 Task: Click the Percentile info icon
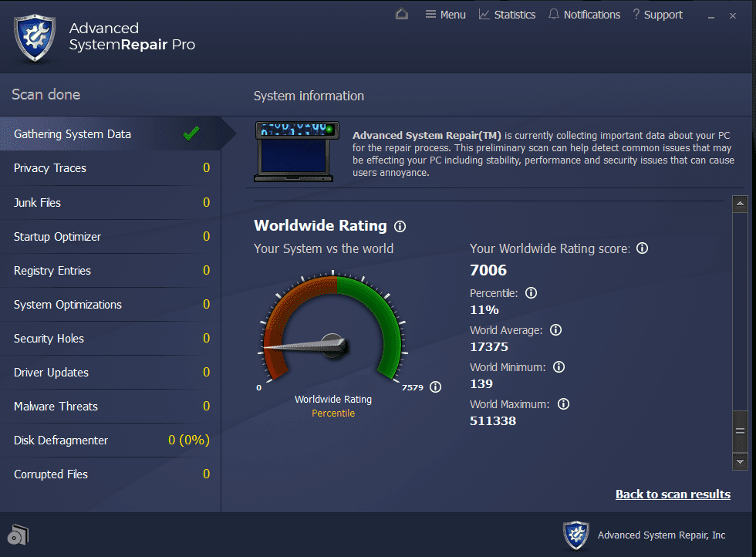point(531,292)
